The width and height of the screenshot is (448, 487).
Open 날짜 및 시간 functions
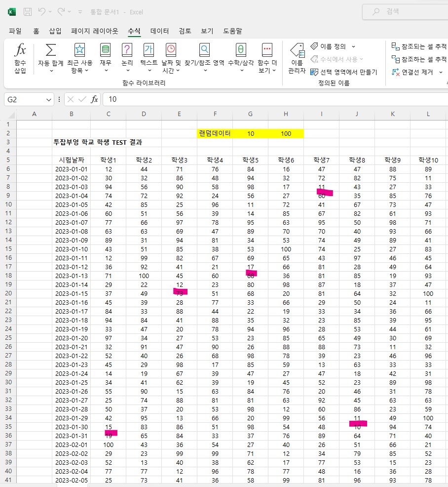coord(171,58)
